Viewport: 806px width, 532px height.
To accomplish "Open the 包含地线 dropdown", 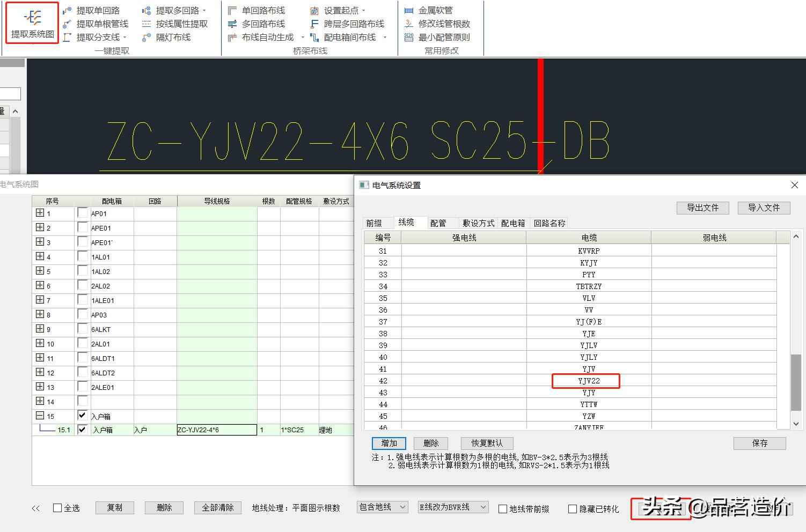I will pyautogui.click(x=382, y=507).
